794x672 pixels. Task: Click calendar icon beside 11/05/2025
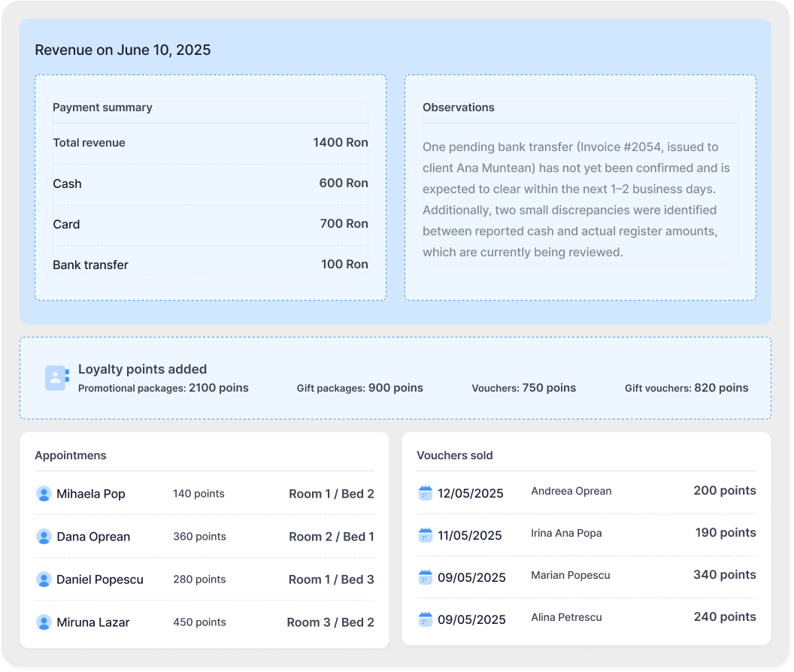[x=426, y=535]
